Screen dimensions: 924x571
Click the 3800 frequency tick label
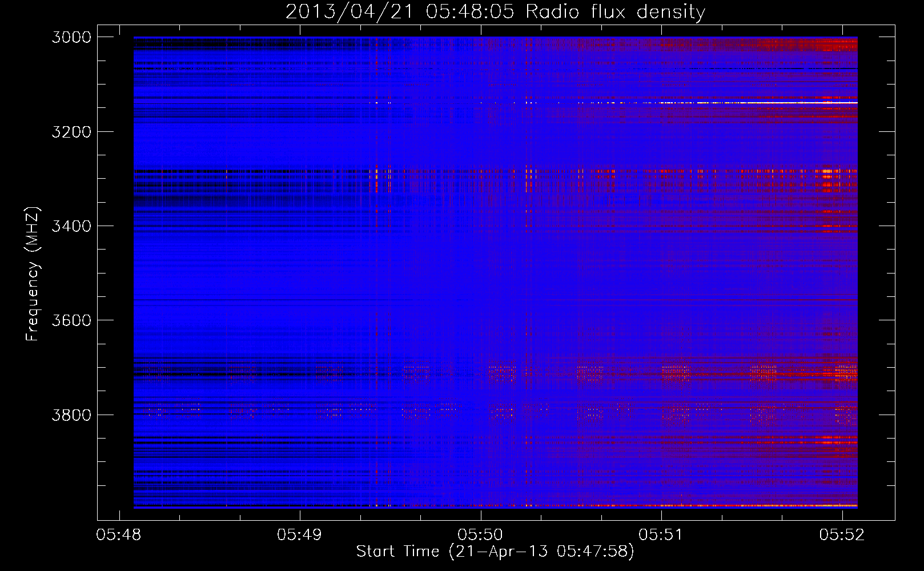pyautogui.click(x=71, y=415)
